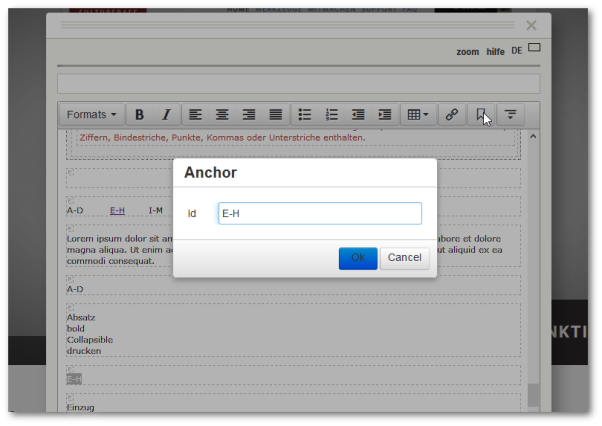Align text left
This screenshot has height=426, width=602.
pos(196,115)
